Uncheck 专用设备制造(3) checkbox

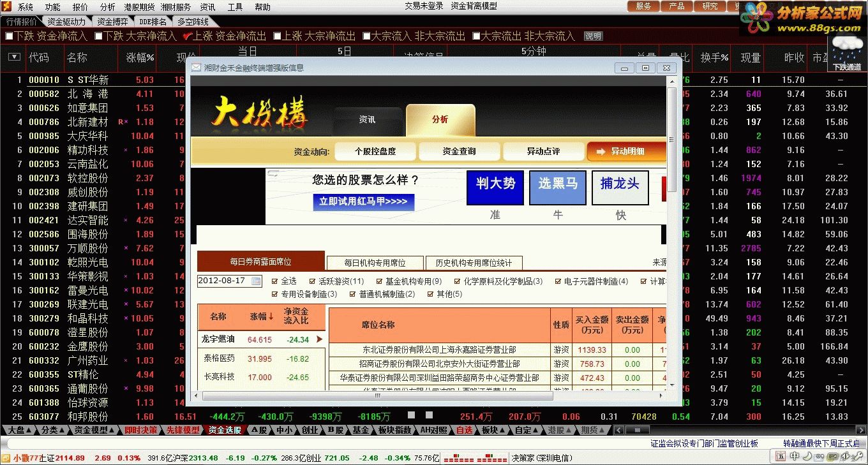275,294
